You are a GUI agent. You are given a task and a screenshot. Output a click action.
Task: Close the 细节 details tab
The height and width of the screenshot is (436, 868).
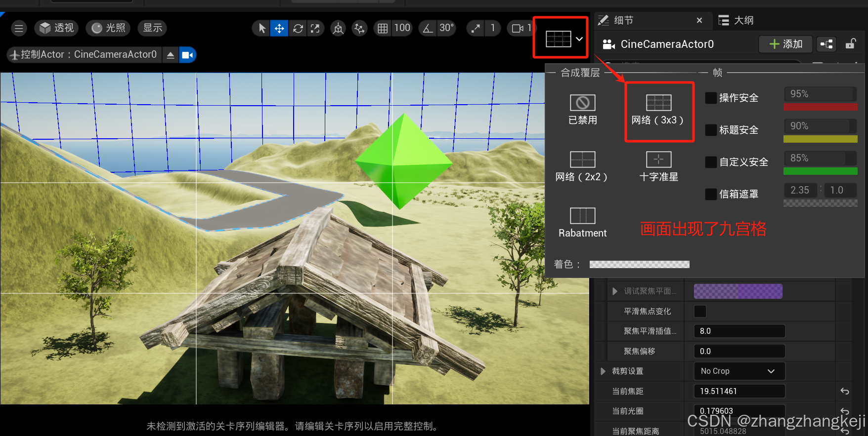[699, 20]
